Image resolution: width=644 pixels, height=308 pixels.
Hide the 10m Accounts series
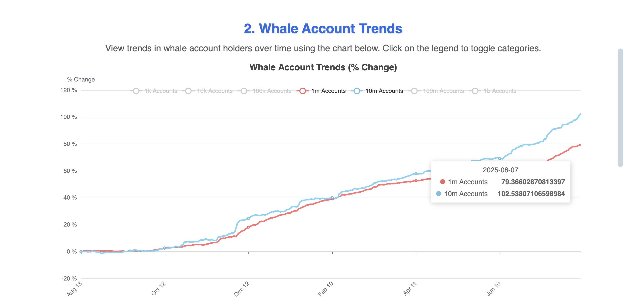(x=384, y=91)
